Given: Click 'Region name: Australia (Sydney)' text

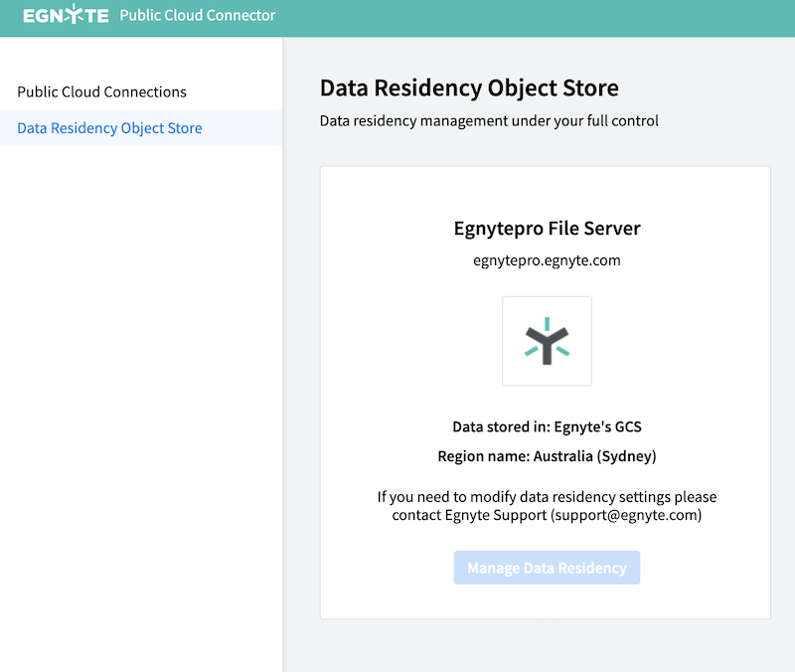Looking at the screenshot, I should 547,456.
